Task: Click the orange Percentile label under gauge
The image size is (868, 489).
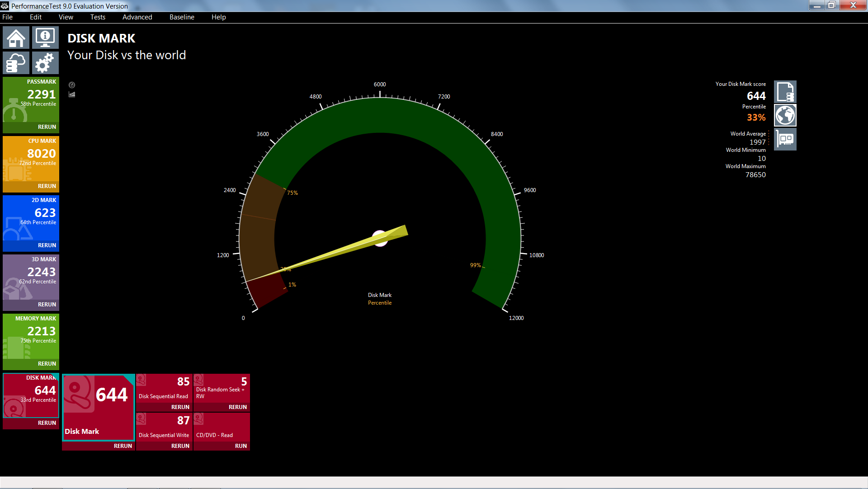Action: (x=380, y=303)
